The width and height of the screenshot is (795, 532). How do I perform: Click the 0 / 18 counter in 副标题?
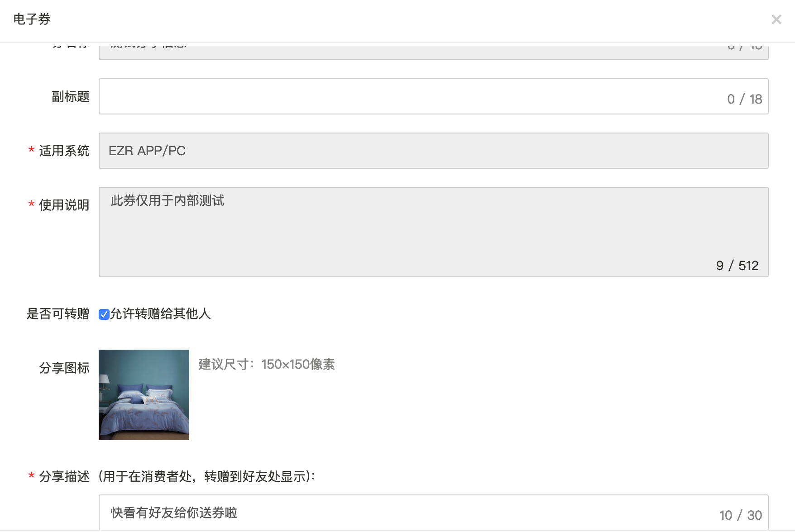coord(745,99)
